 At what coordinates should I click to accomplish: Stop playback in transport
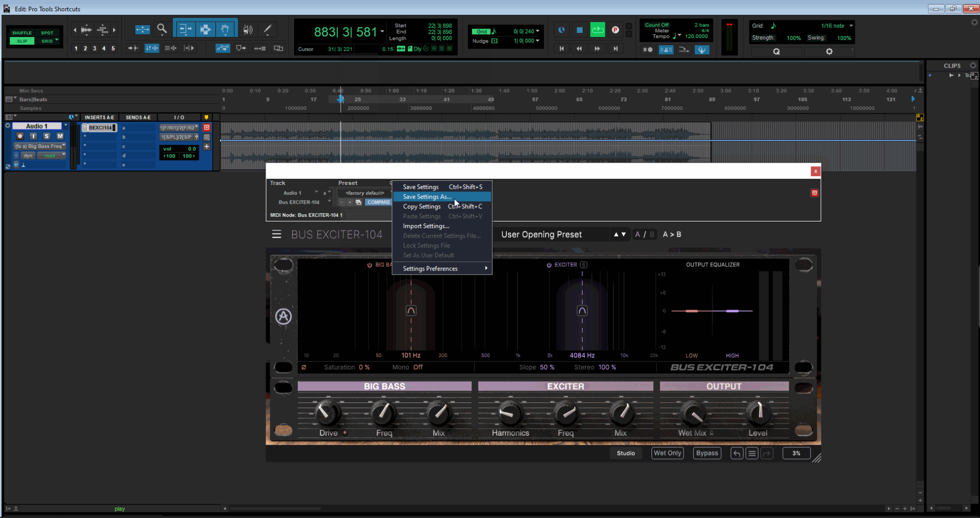[579, 30]
